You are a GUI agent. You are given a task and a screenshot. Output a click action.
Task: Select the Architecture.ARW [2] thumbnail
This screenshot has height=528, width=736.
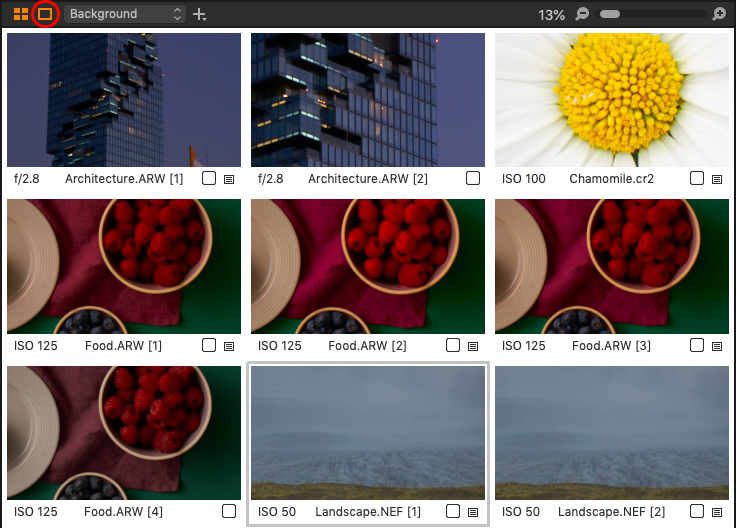pyautogui.click(x=368, y=100)
